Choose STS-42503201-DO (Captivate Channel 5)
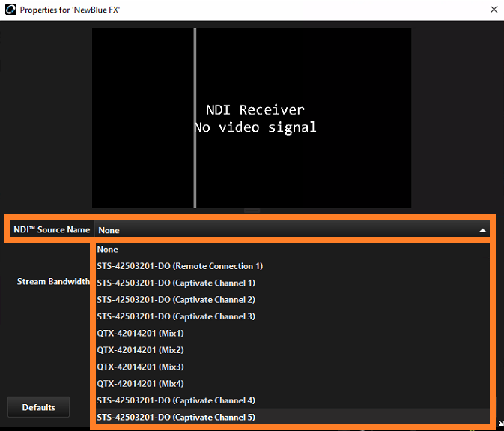The width and height of the screenshot is (504, 431). coord(293,417)
